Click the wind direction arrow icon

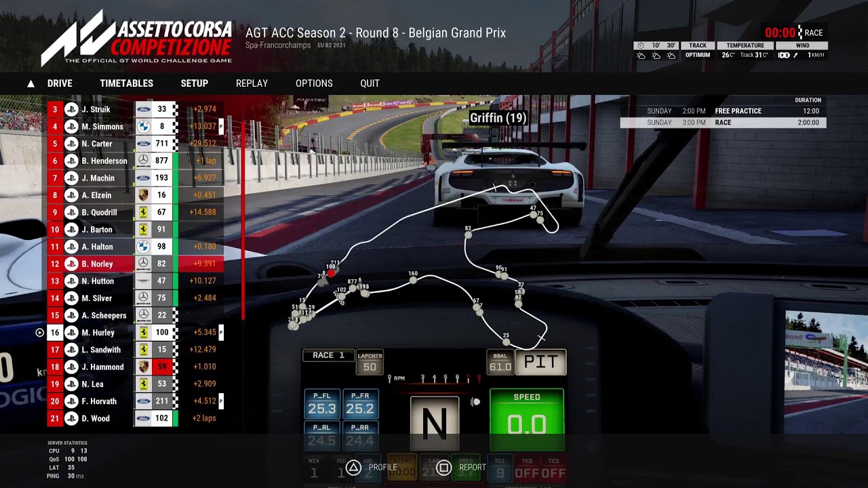(x=795, y=56)
